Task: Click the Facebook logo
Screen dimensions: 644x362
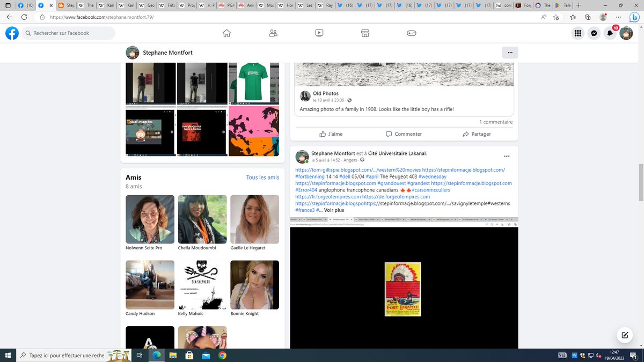Action: [12, 33]
